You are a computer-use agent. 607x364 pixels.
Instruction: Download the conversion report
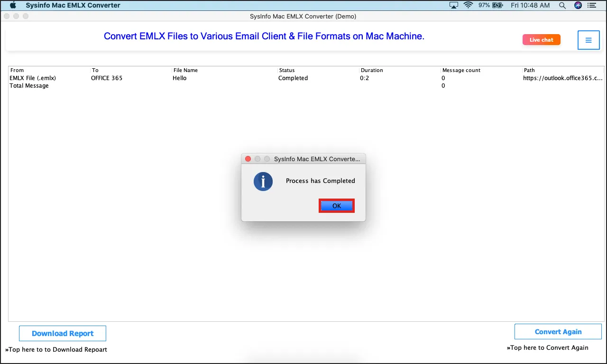[x=63, y=333]
